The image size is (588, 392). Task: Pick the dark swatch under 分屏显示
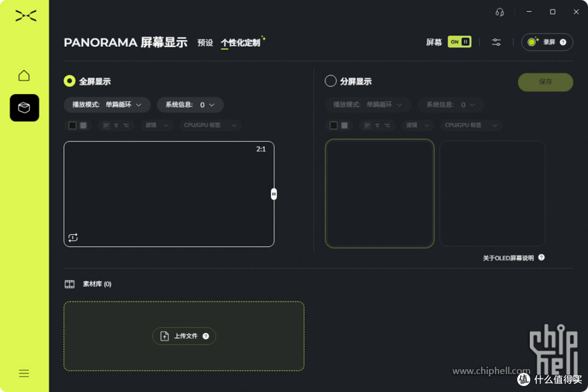coord(333,125)
